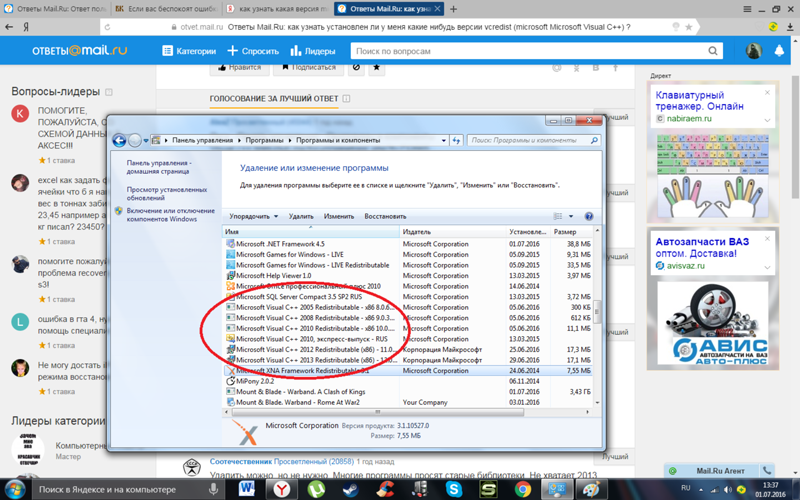Launch Google Chrome from the taskbar
This screenshot has height=500, width=800.
click(x=523, y=490)
